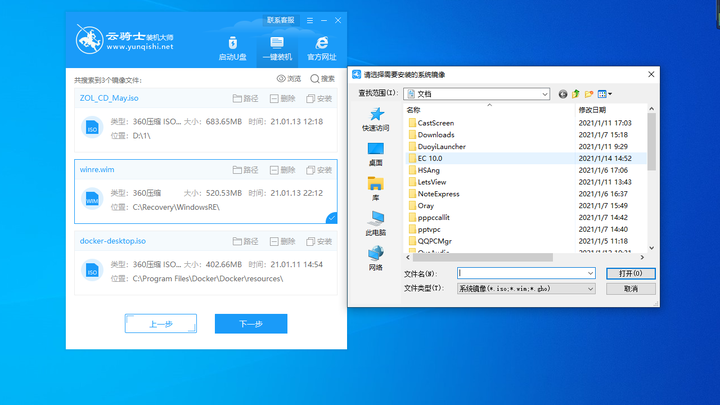Click the WIM icon of winre.wim
This screenshot has width=720, height=405.
(x=92, y=199)
